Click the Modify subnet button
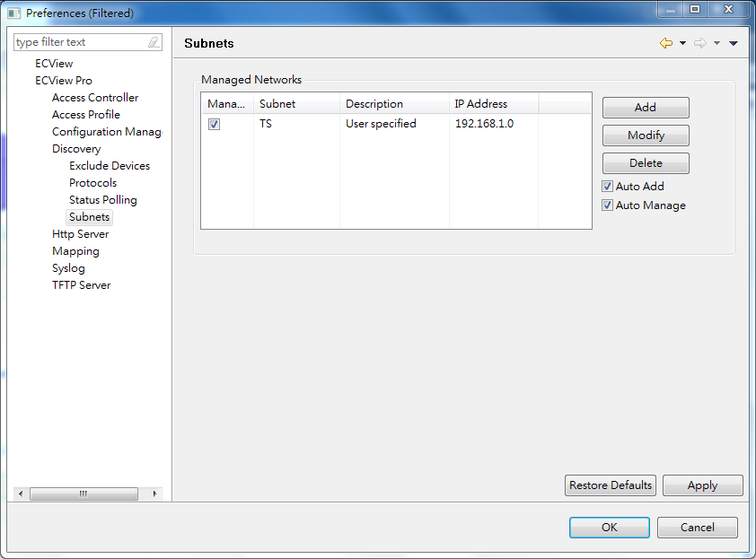Screen dimensions: 756x559 coord(646,135)
